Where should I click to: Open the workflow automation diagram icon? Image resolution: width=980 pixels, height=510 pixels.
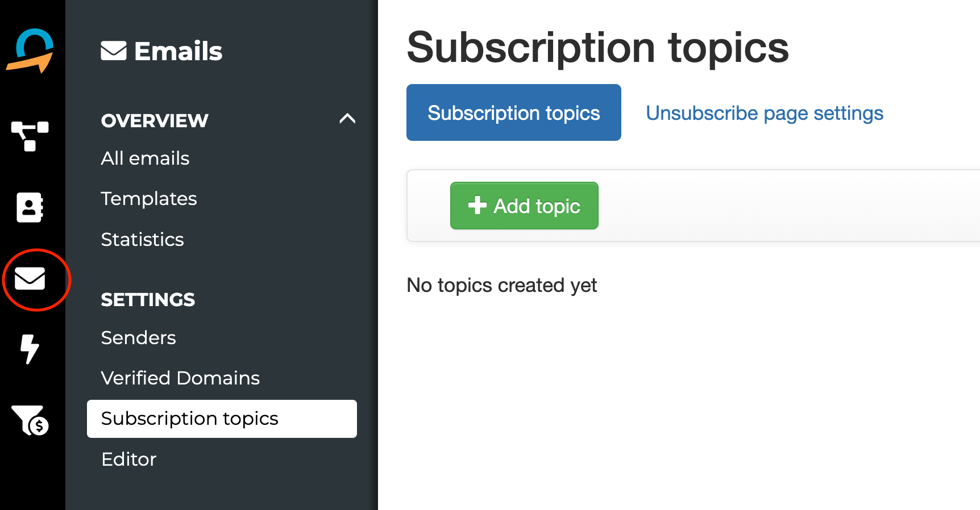[30, 136]
